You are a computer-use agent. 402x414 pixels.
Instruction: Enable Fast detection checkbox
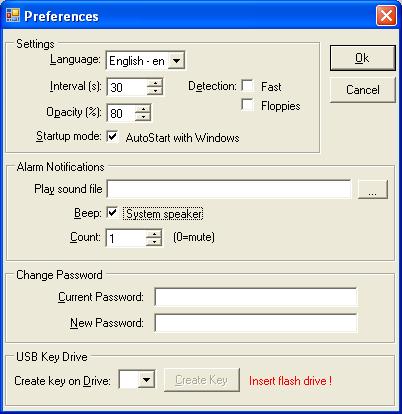pyautogui.click(x=247, y=86)
